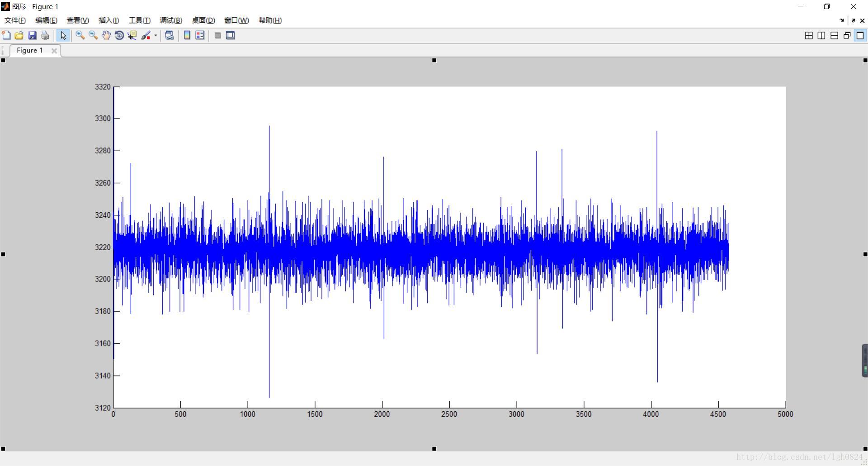Split figures left and right

click(821, 35)
